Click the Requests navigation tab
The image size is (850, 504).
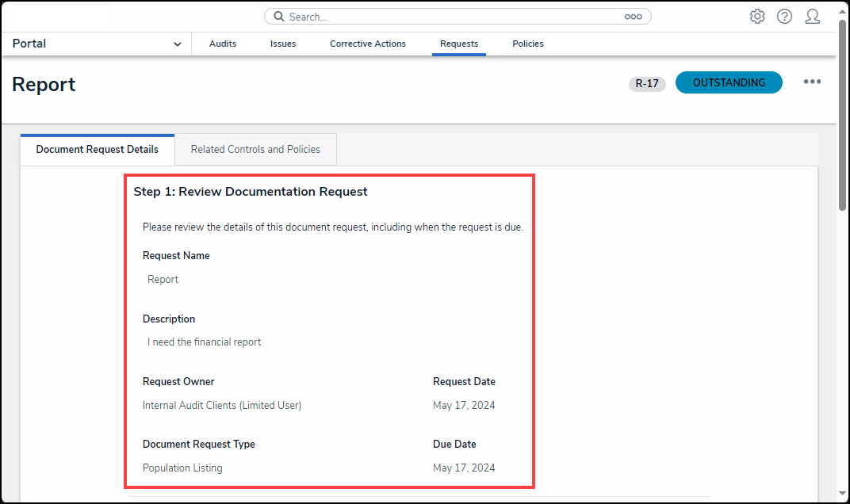pos(459,44)
